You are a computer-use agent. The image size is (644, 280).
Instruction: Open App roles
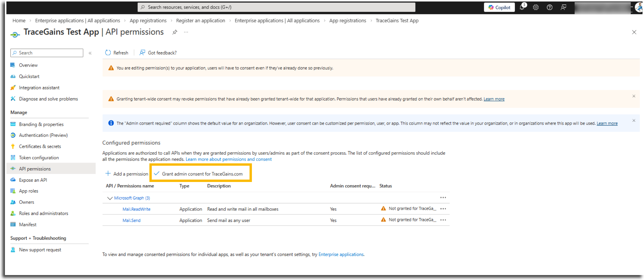point(29,191)
